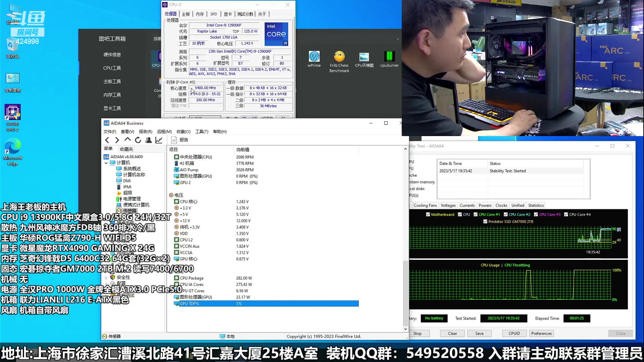Screen dimensions: 644x362
Task: Switch to the 内存 tab in CPU-Z
Action: (x=200, y=14)
